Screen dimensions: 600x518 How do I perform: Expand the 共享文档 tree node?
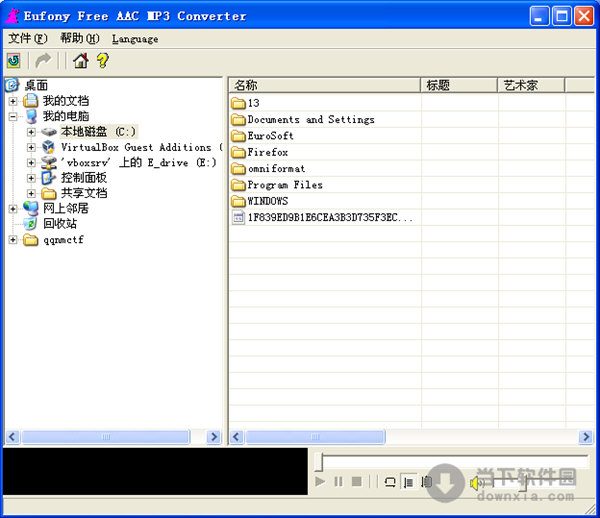(31, 193)
